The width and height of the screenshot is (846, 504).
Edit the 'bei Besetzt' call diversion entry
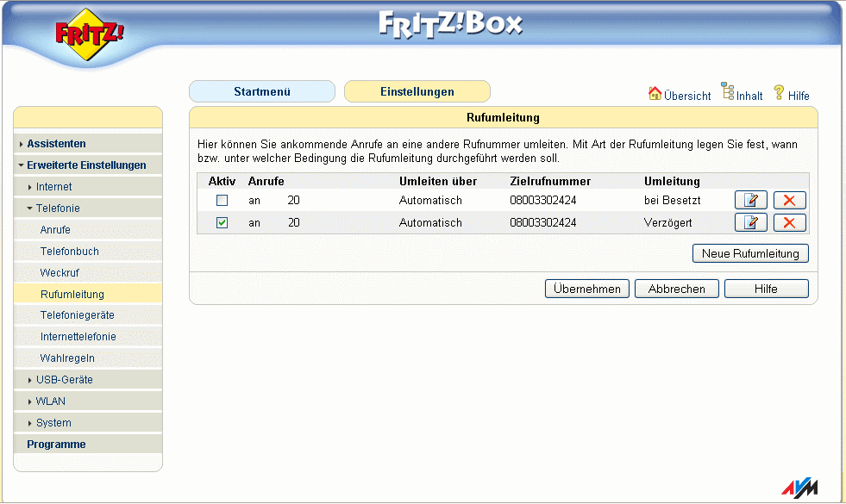(x=750, y=201)
